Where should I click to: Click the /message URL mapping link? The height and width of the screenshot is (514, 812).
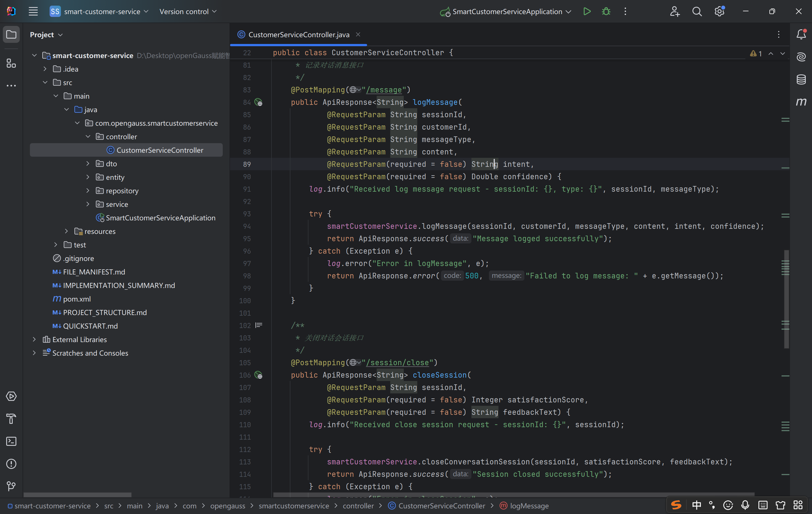384,90
